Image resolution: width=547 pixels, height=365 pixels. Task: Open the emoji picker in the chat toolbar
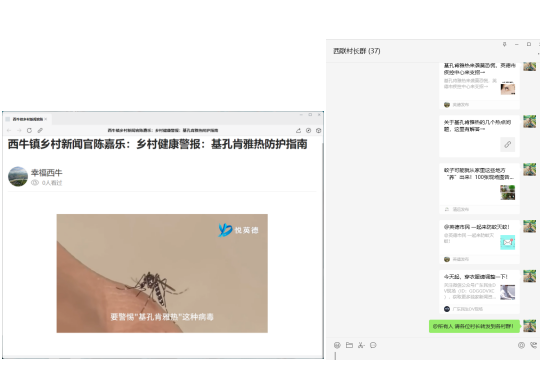(337, 345)
